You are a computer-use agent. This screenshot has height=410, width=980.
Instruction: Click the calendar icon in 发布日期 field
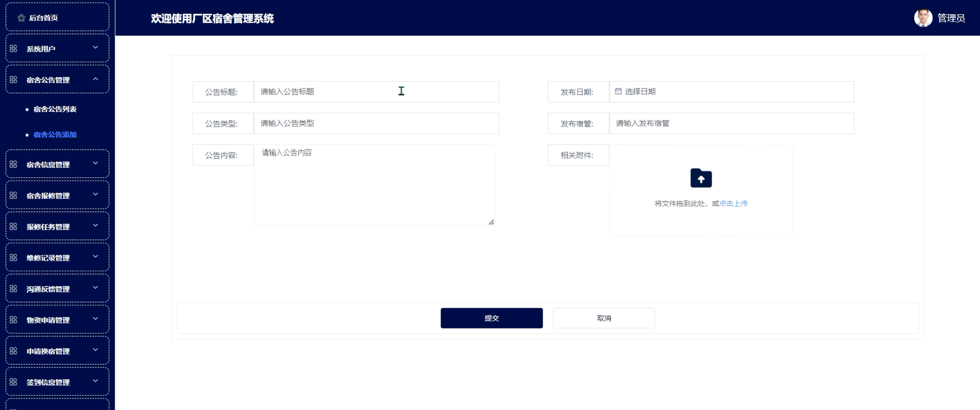click(618, 92)
